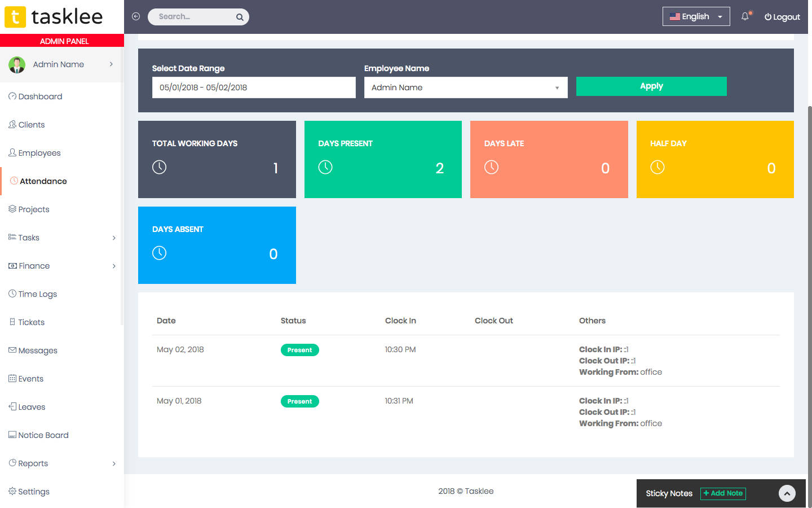Click the Apply button
The image size is (812, 508).
point(651,86)
